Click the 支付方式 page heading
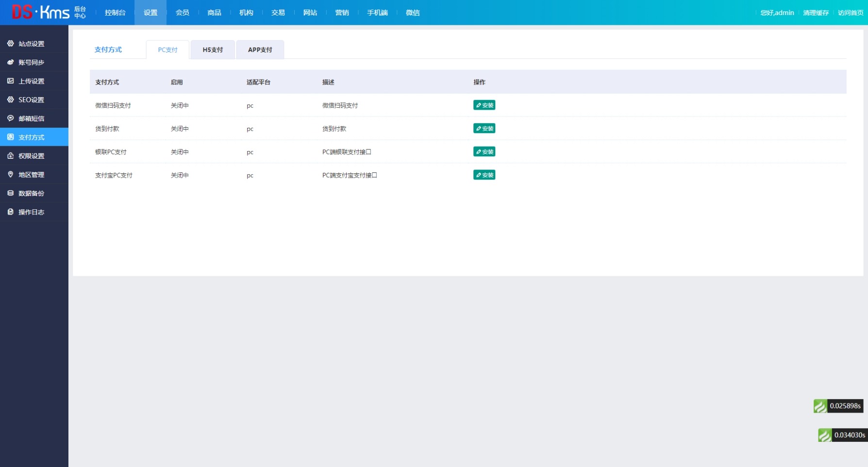868x467 pixels. (108, 50)
